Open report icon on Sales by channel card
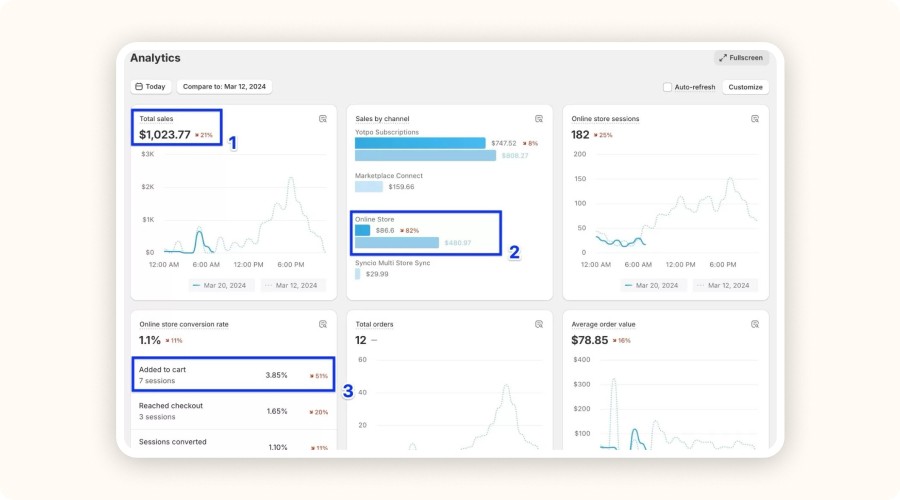 click(539, 119)
